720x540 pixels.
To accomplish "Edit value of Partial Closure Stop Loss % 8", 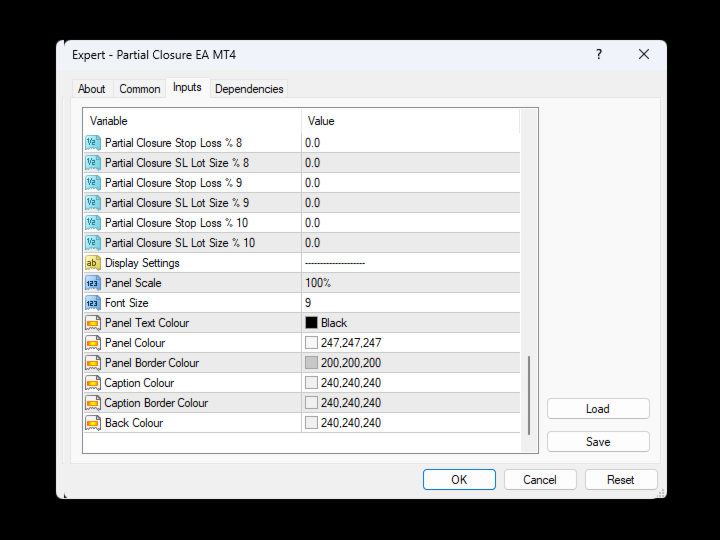I will [411, 143].
